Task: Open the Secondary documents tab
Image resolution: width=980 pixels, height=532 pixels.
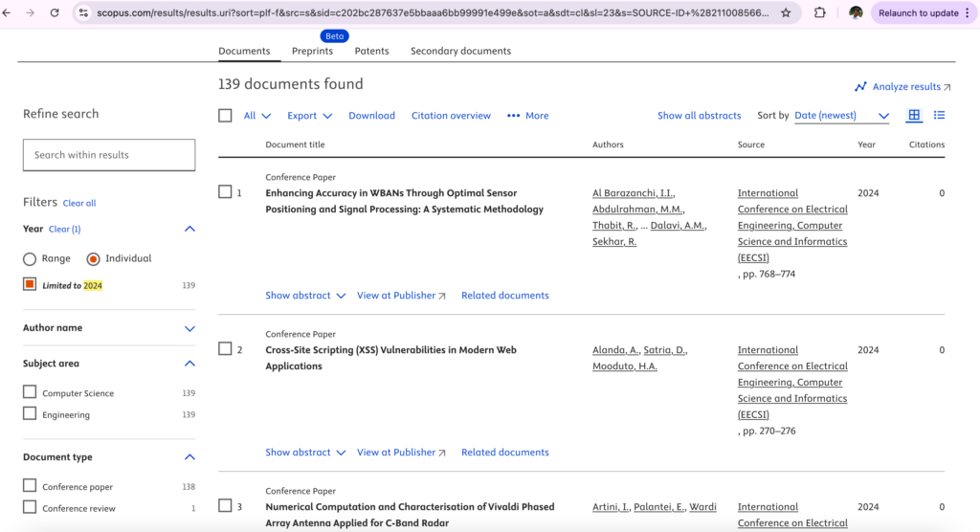Action: click(460, 51)
